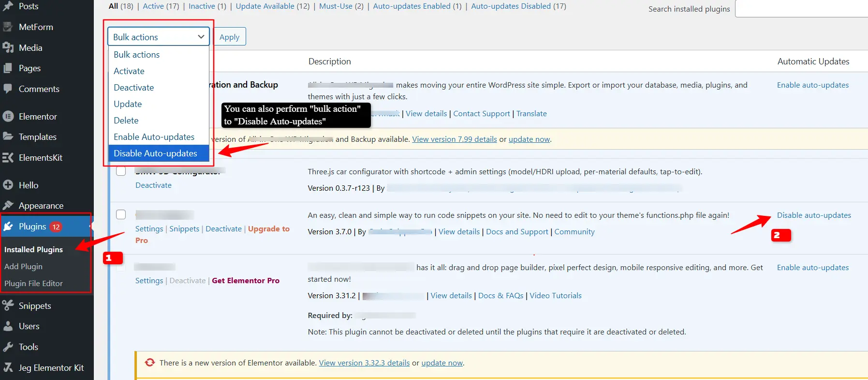
Task: Open Contact Support link
Action: click(482, 114)
